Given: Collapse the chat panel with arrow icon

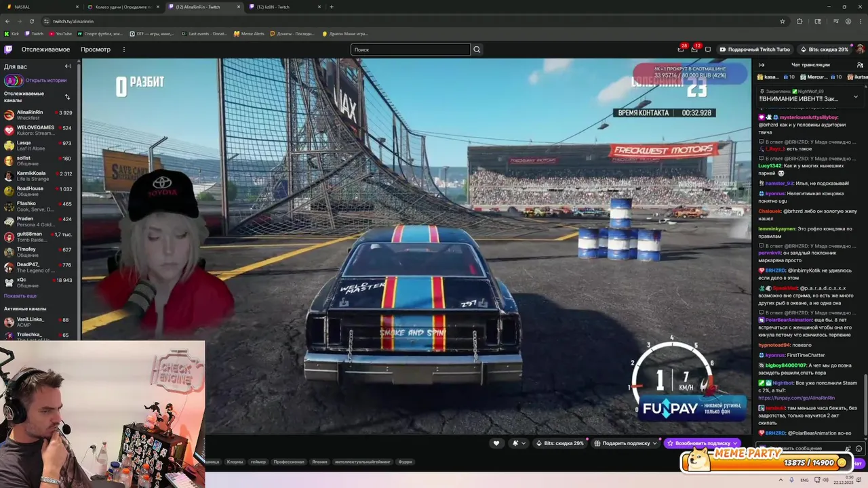Looking at the screenshot, I should click(762, 65).
